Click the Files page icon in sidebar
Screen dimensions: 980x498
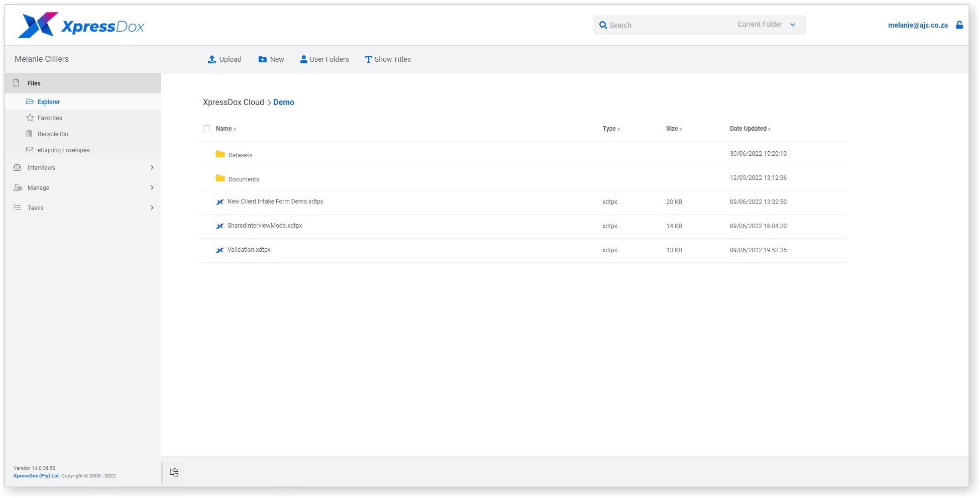(16, 83)
